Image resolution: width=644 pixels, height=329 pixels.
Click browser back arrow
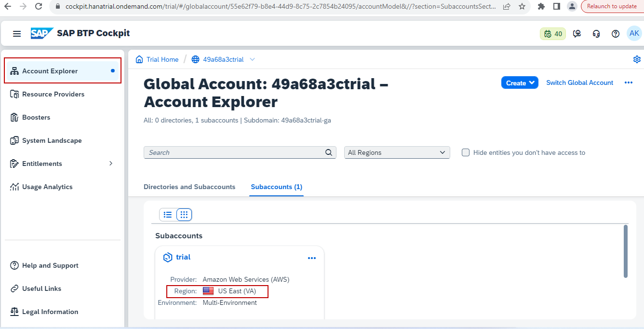[x=7, y=7]
